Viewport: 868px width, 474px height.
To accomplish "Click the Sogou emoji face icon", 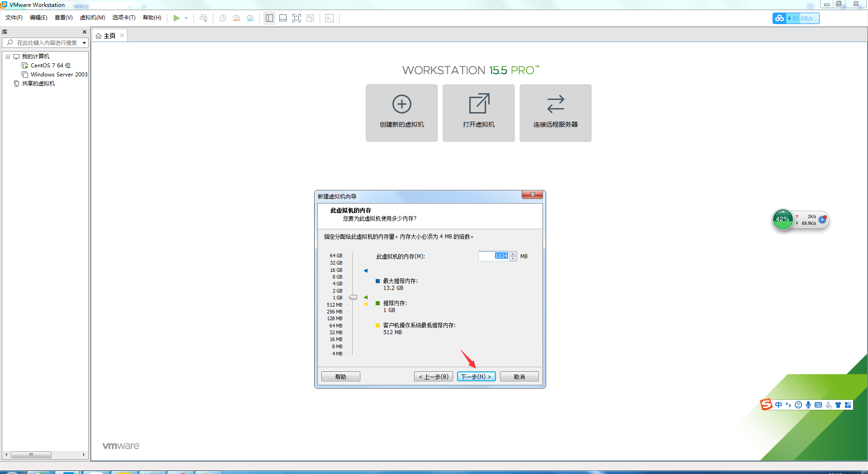I will (798, 405).
